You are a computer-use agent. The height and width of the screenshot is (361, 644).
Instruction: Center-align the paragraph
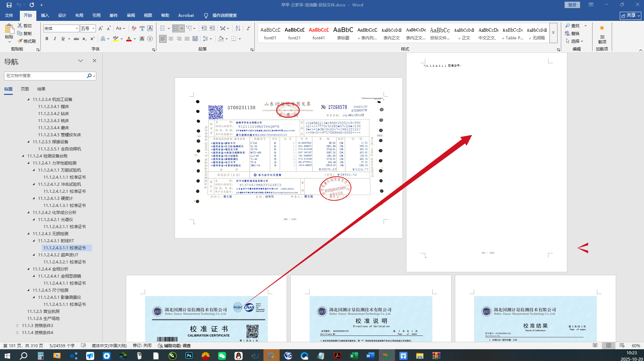171,39
